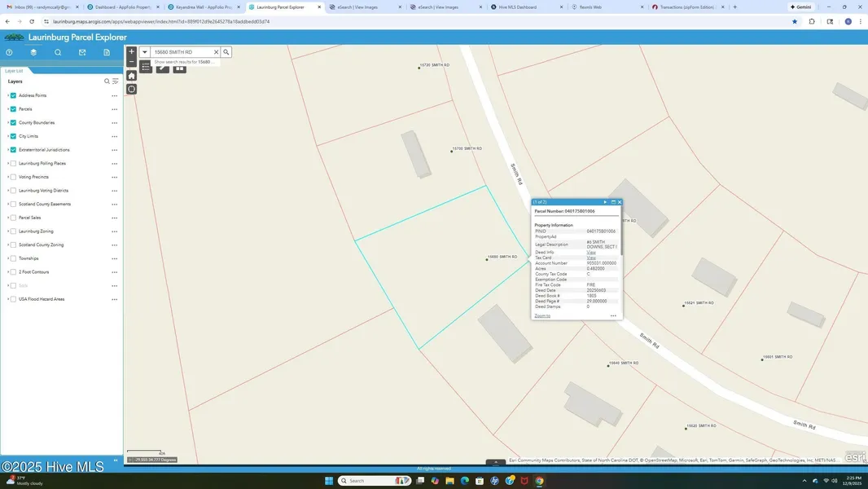Click Zoom to link in parcel popup
The height and width of the screenshot is (489, 868).
pos(542,315)
